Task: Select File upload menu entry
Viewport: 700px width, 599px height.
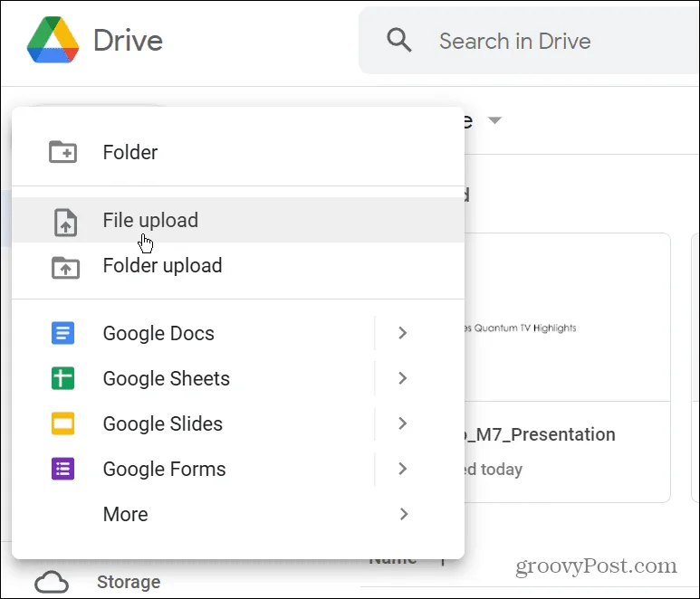Action: [x=238, y=220]
